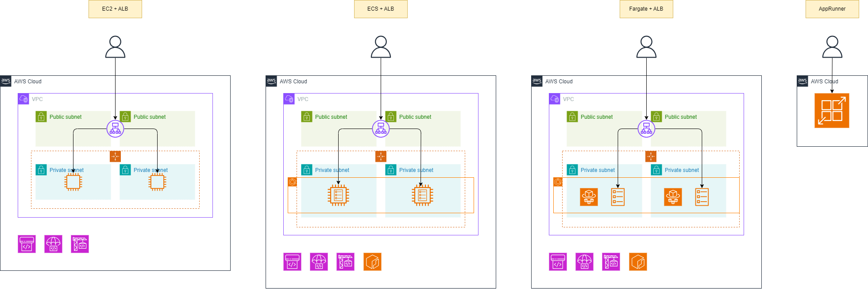The height and width of the screenshot is (289, 868).
Task: Click 'AWS Cloud' label in Fargate + ALB diagram
Action: click(x=559, y=82)
